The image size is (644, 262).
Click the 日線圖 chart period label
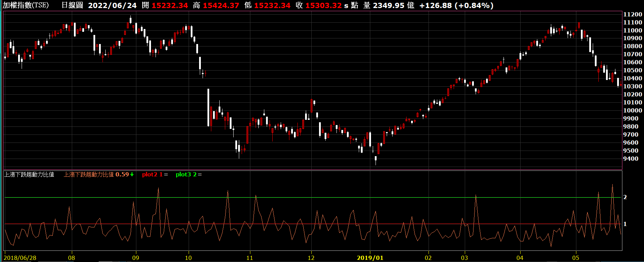tap(72, 6)
